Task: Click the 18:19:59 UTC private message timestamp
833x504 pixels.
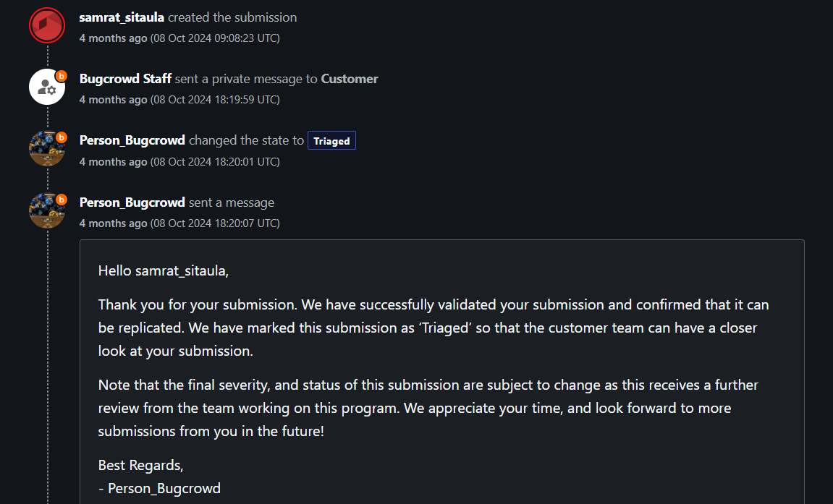Action: pyautogui.click(x=214, y=100)
